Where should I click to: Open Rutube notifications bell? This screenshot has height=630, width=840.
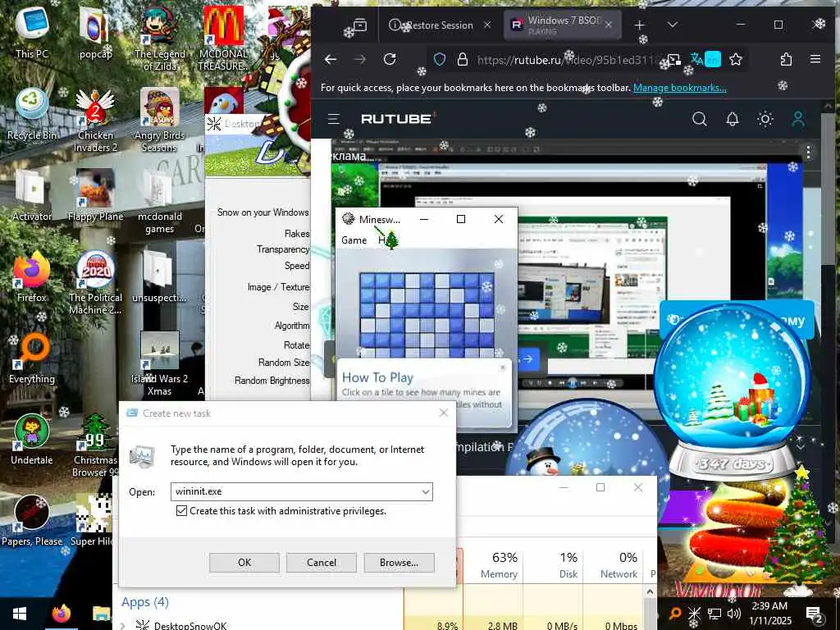tap(733, 118)
